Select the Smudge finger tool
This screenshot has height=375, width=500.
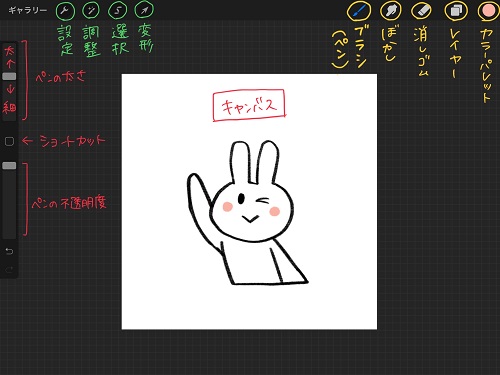click(391, 11)
